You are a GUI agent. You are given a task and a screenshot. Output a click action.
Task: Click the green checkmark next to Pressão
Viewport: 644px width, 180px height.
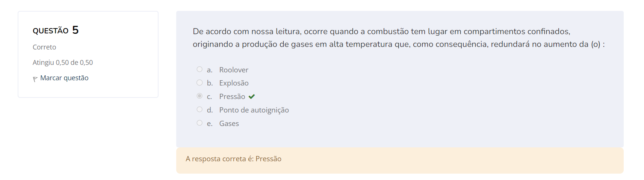click(252, 96)
